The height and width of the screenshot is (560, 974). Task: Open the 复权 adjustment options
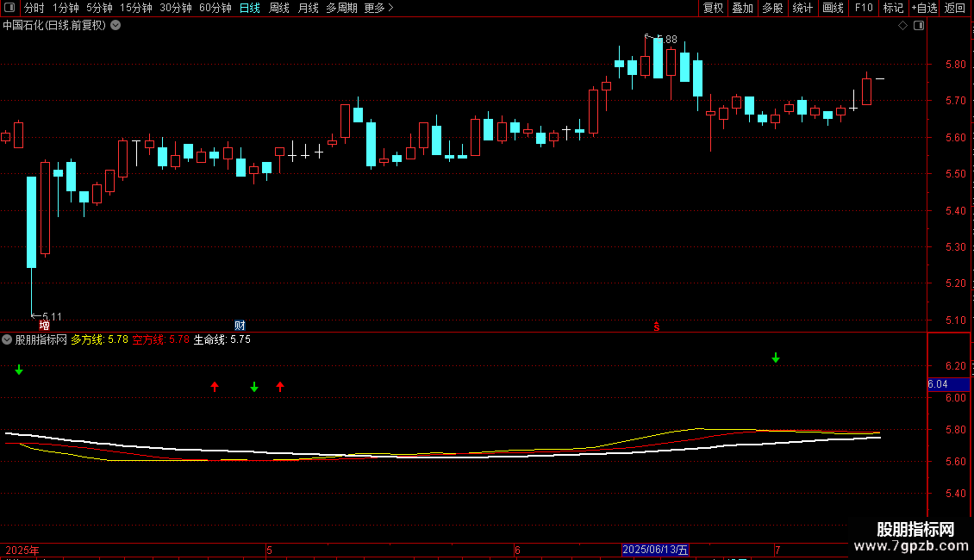pyautogui.click(x=713, y=8)
